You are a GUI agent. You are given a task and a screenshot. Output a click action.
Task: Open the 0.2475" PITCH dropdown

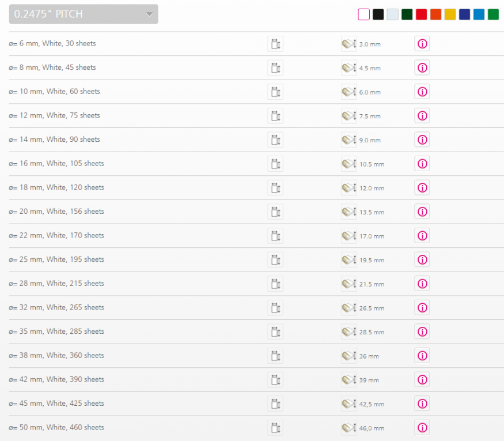pos(84,14)
